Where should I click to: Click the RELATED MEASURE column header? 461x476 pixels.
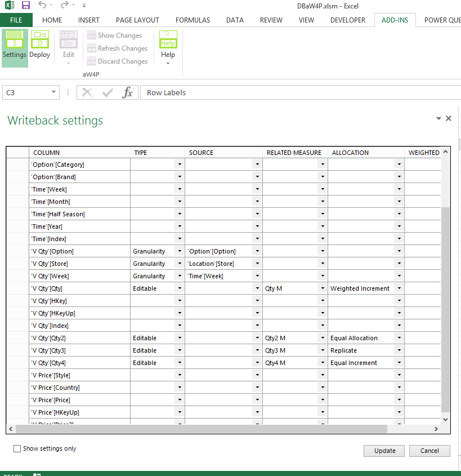tap(295, 153)
